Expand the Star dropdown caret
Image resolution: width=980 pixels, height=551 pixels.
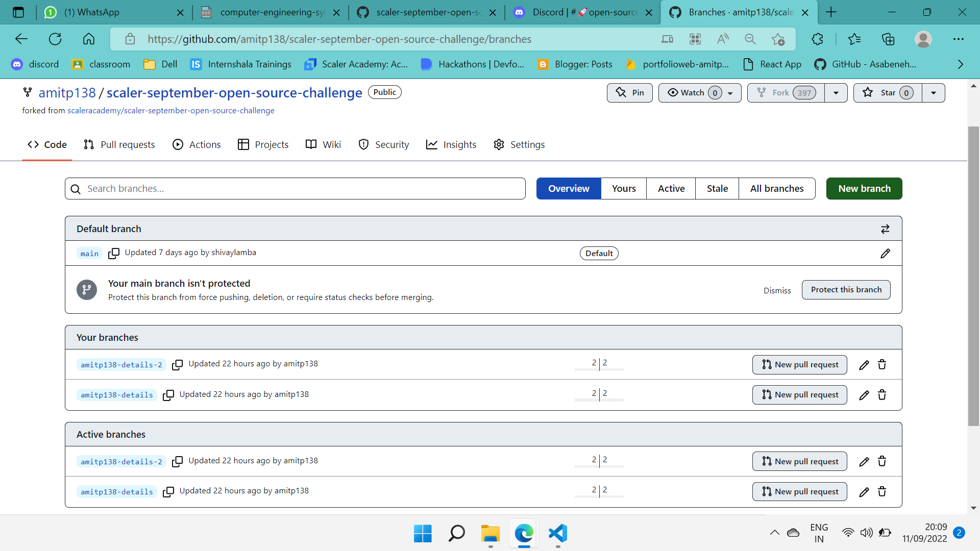tap(934, 93)
